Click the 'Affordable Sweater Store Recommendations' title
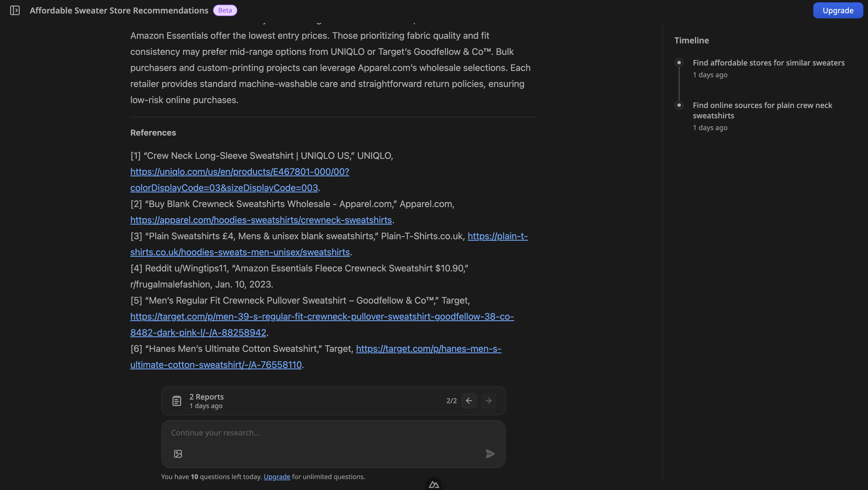Screen dimensions: 868x490 pyautogui.click(x=119, y=10)
